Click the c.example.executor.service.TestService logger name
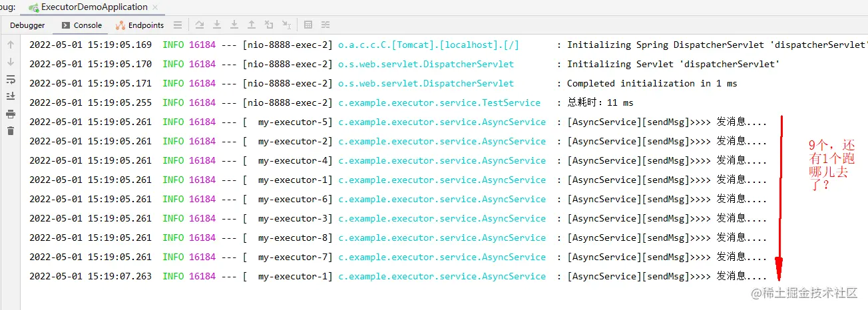The height and width of the screenshot is (310, 868). pos(439,103)
